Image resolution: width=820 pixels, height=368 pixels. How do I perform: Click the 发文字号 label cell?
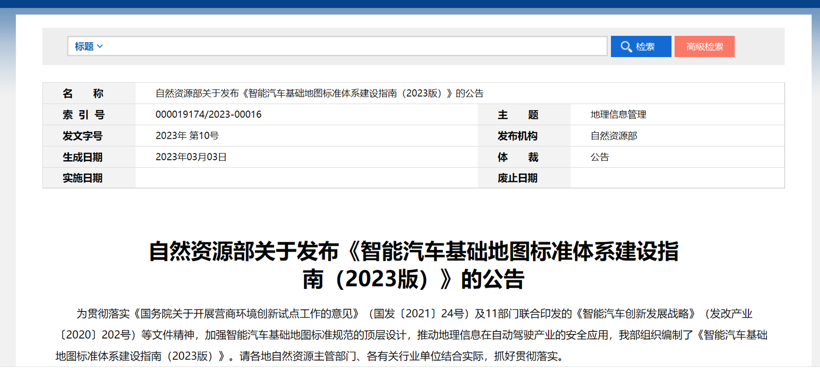pos(89,136)
